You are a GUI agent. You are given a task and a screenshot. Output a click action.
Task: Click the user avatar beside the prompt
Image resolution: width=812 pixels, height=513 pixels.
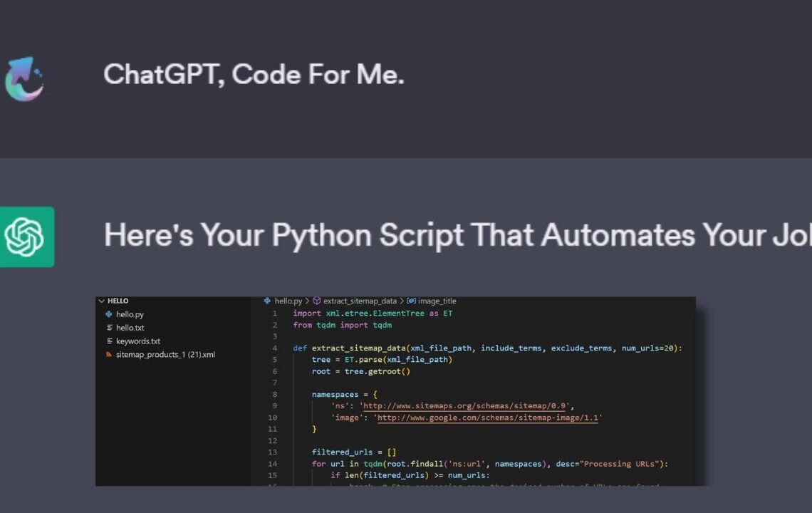[24, 79]
